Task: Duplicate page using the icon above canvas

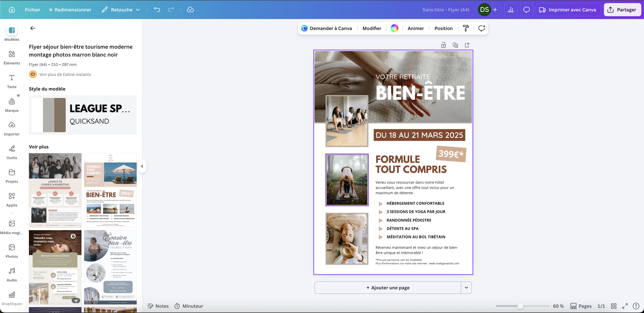Action: (x=455, y=45)
